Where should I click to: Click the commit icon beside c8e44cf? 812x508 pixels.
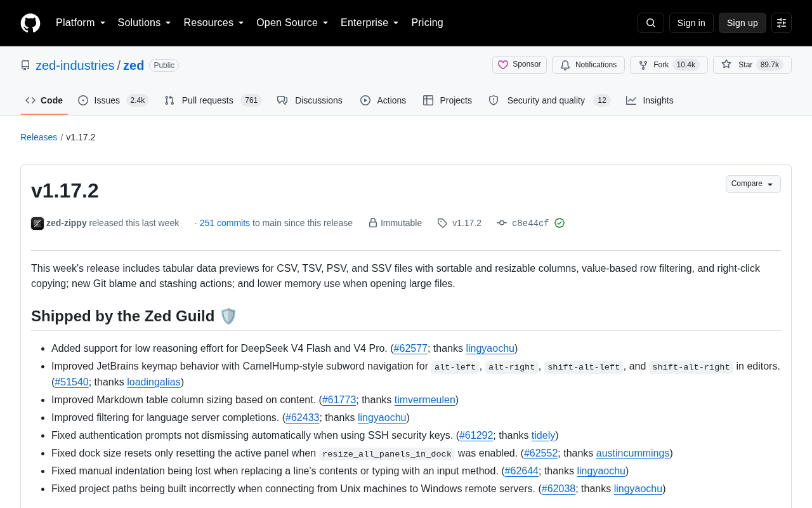(x=502, y=223)
